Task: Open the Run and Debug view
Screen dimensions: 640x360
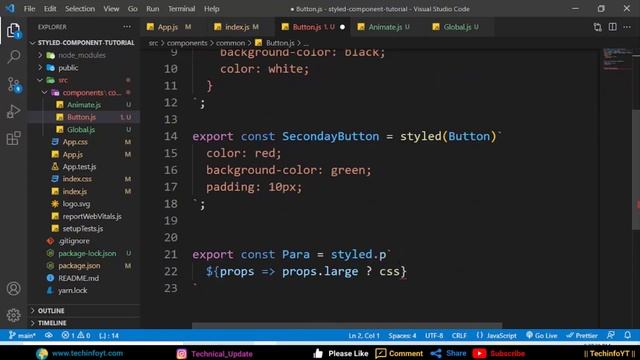Action: click(x=13, y=111)
